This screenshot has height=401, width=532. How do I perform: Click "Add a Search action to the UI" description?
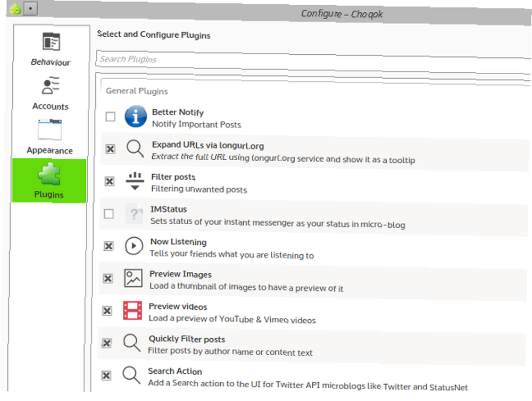click(x=307, y=385)
